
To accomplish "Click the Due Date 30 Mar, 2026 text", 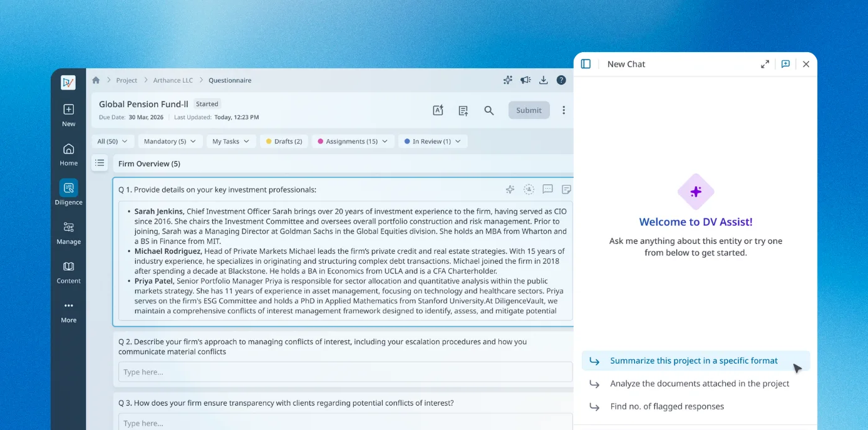I will coord(131,117).
